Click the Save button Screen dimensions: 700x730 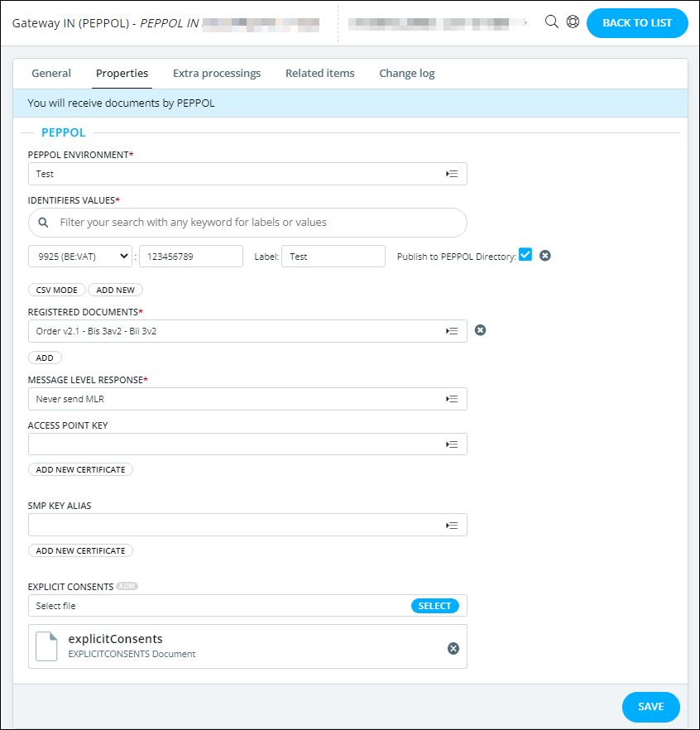[650, 707]
